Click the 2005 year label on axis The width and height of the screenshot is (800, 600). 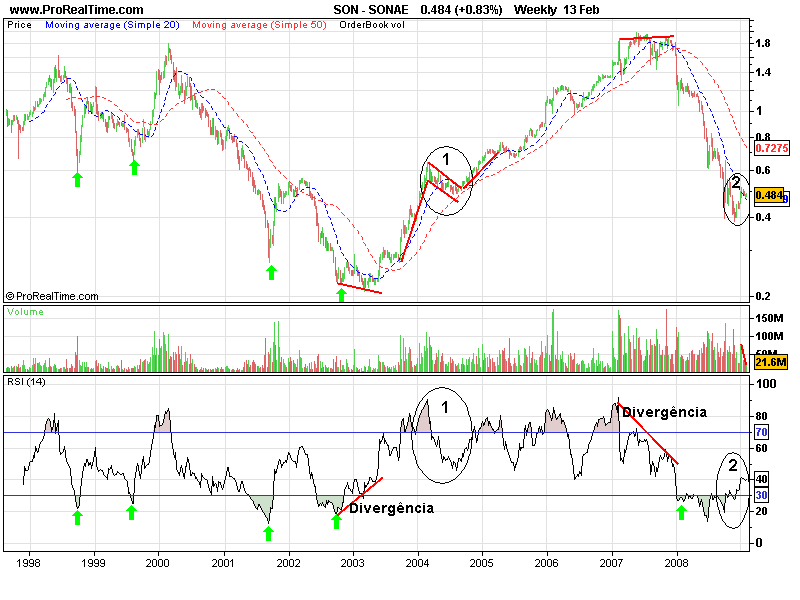point(482,563)
